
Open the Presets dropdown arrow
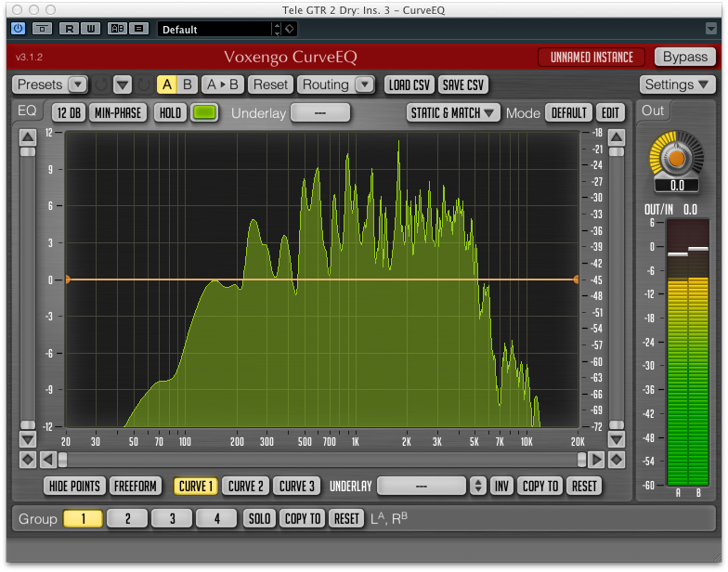[78, 84]
